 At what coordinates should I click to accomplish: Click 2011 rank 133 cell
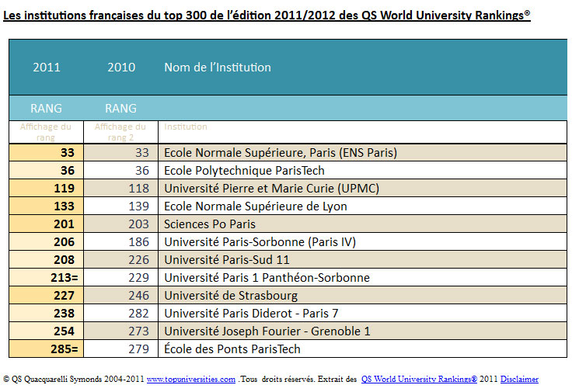click(x=46, y=206)
